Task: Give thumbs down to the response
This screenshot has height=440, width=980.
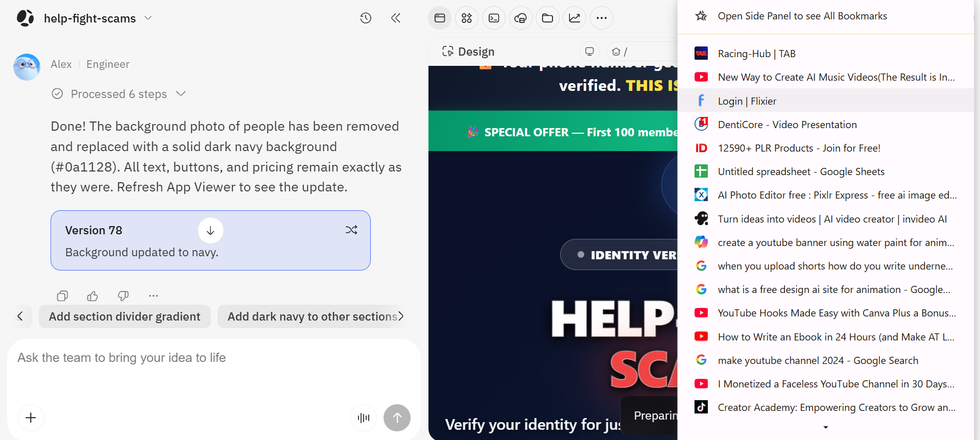Action: (123, 296)
